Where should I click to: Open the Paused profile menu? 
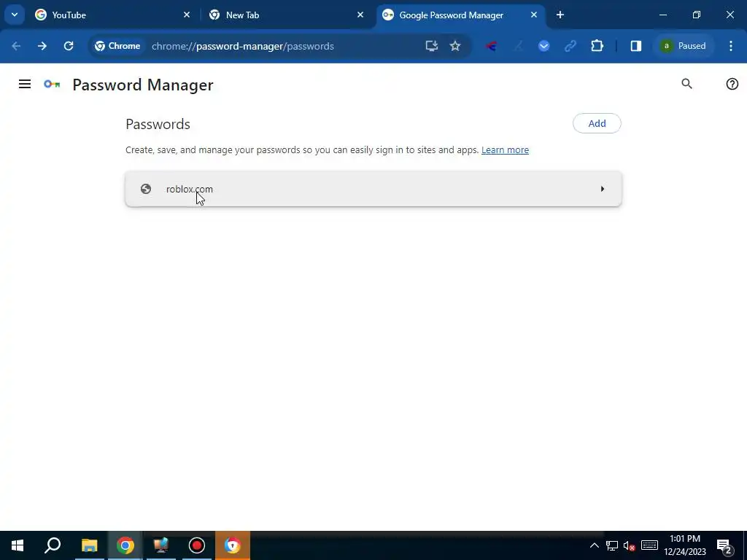pyautogui.click(x=683, y=46)
